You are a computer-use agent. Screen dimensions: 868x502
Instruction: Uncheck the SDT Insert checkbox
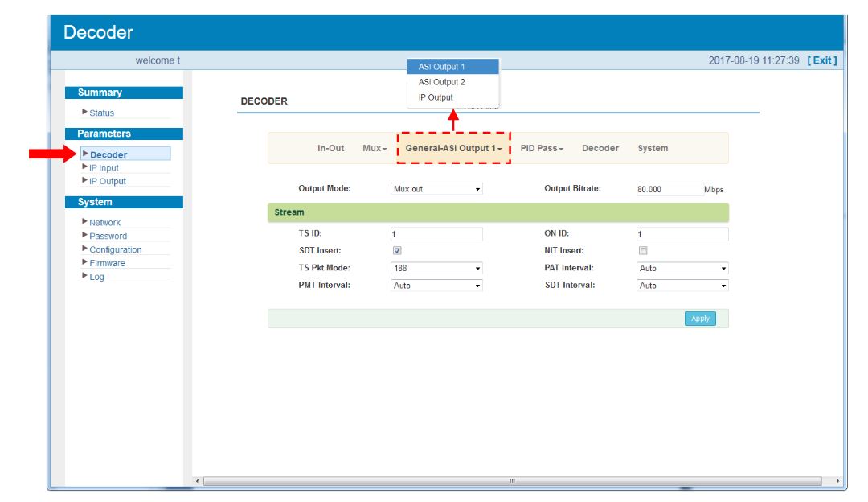[397, 251]
